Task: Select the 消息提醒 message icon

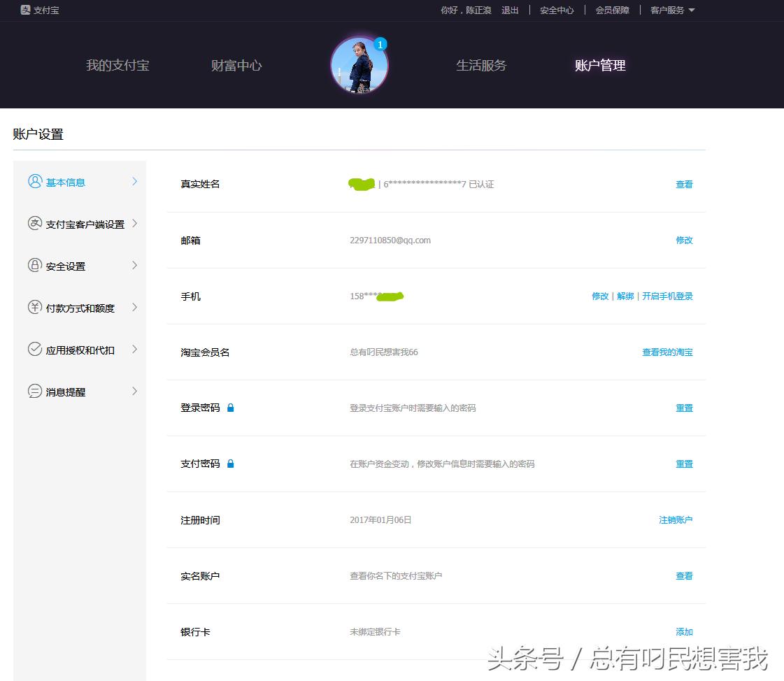Action: coord(36,391)
